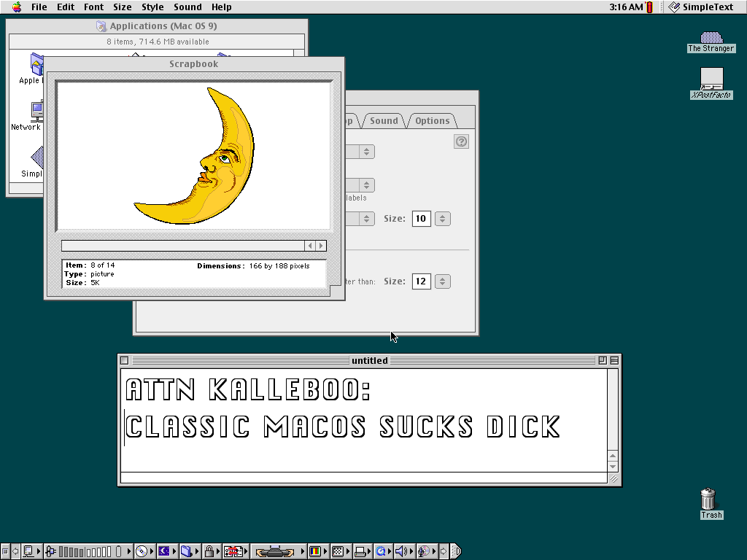Open the Monitor resolution checkerboard module

(x=340, y=551)
